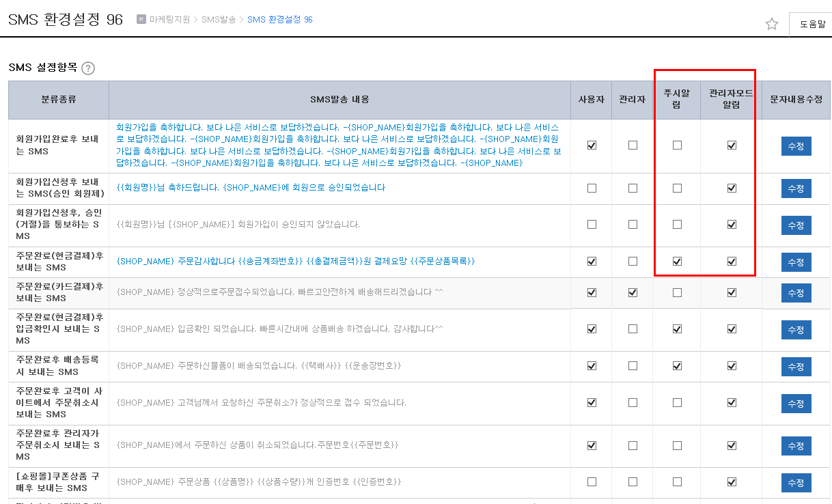Click 수정 for 회원가입완료후 보내는 SMS
Screen dimensions: 832x504
(796, 146)
